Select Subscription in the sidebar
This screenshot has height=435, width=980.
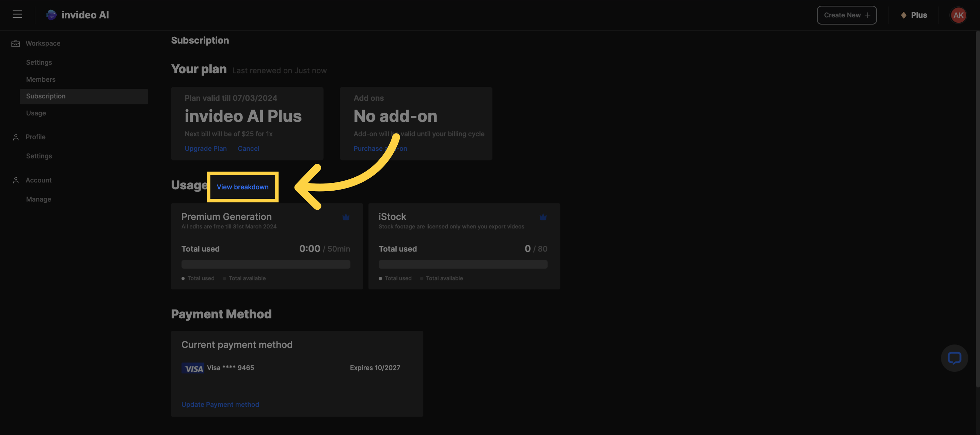pos(84,96)
